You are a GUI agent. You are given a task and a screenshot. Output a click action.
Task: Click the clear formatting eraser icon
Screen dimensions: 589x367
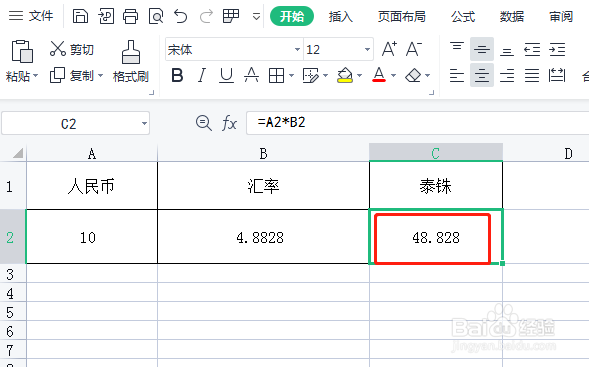pyautogui.click(x=413, y=76)
